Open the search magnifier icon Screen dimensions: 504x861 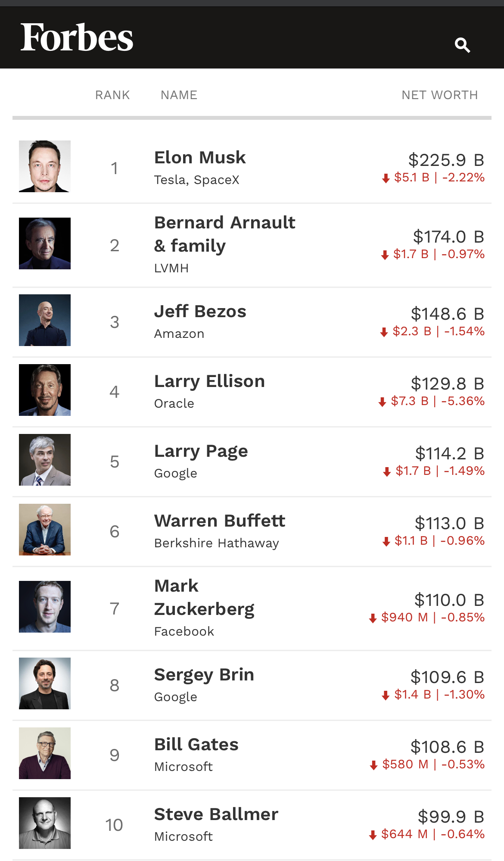click(x=462, y=45)
